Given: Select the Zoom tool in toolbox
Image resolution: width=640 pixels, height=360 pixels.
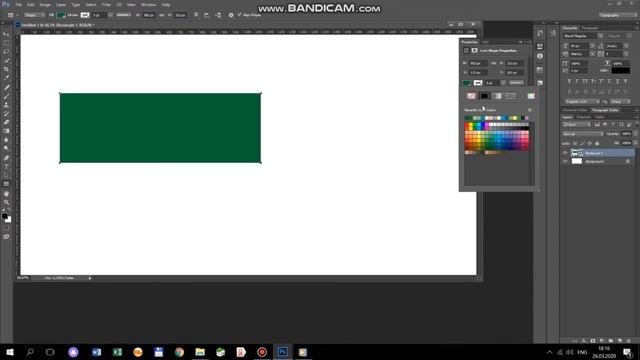Looking at the screenshot, I should pyautogui.click(x=6, y=202).
